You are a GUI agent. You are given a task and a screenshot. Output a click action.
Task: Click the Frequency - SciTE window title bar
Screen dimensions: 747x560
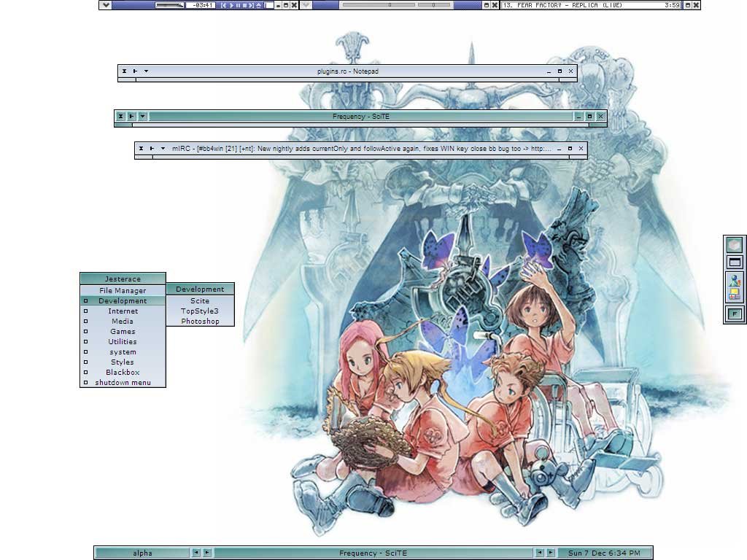[x=360, y=116]
